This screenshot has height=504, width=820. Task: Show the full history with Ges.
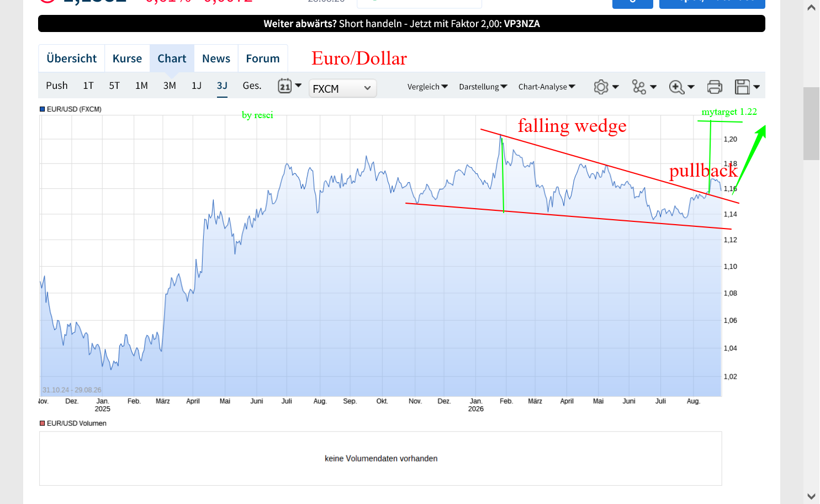coord(252,86)
